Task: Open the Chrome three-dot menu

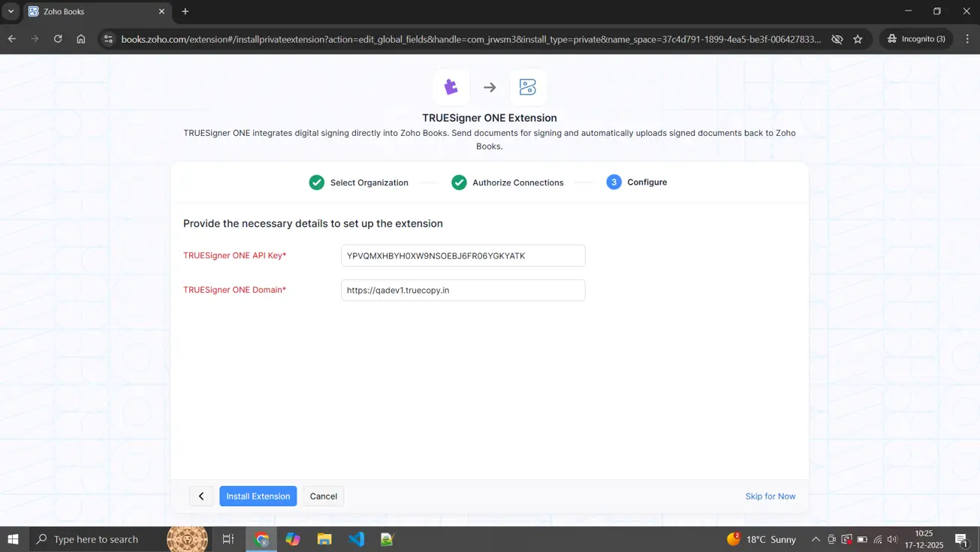Action: [967, 39]
